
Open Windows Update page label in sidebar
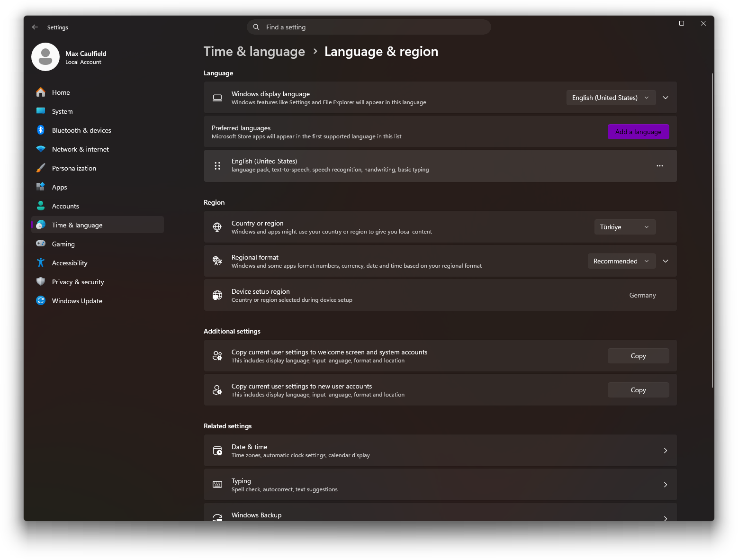click(77, 301)
